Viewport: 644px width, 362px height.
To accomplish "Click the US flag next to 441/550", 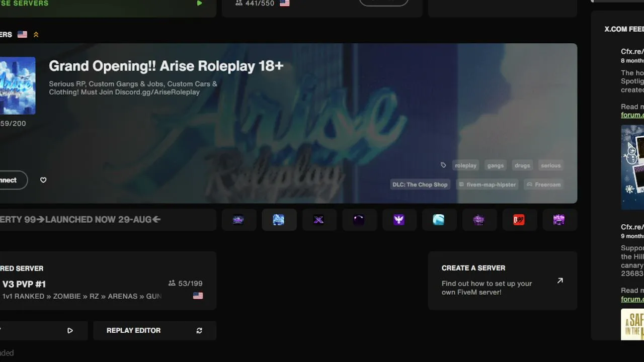I will [285, 3].
